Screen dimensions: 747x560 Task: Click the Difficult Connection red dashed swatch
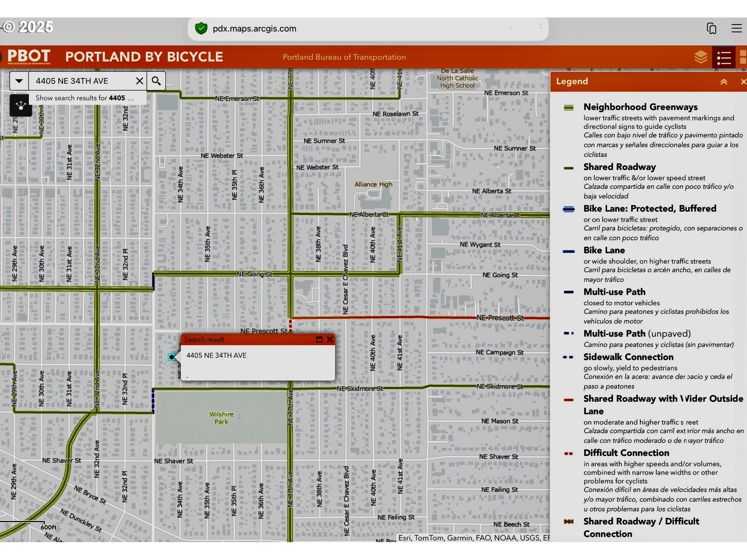pyautogui.click(x=568, y=453)
